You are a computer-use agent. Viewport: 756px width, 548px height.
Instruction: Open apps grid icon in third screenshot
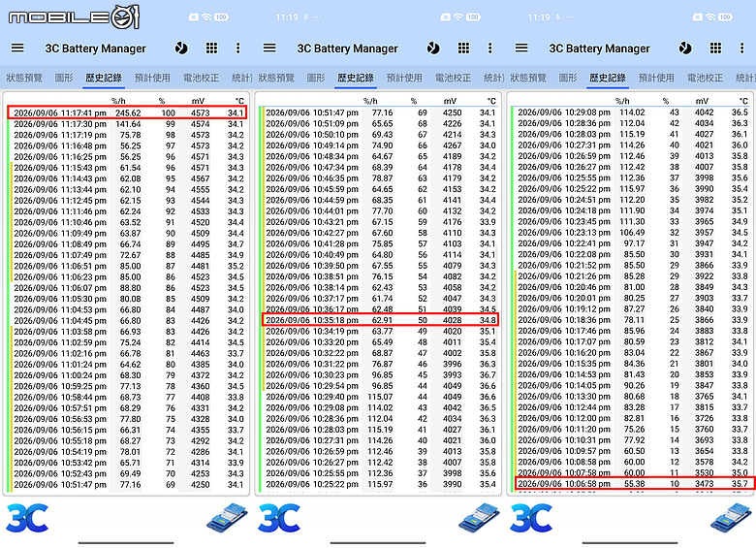[x=715, y=48]
